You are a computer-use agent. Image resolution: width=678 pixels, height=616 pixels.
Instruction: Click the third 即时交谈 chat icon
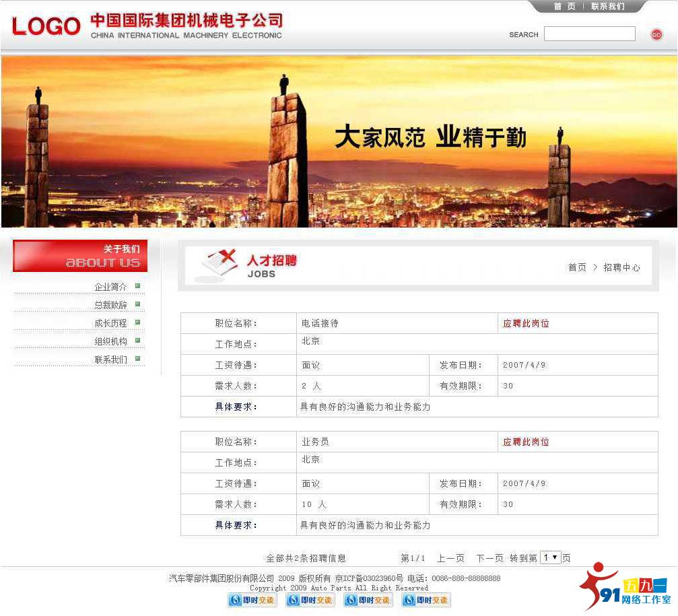point(368,600)
